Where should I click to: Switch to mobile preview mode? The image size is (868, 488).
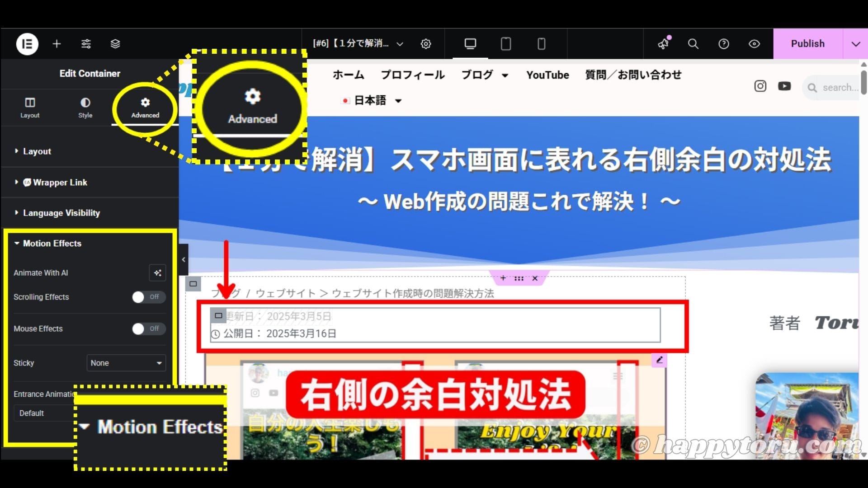541,44
